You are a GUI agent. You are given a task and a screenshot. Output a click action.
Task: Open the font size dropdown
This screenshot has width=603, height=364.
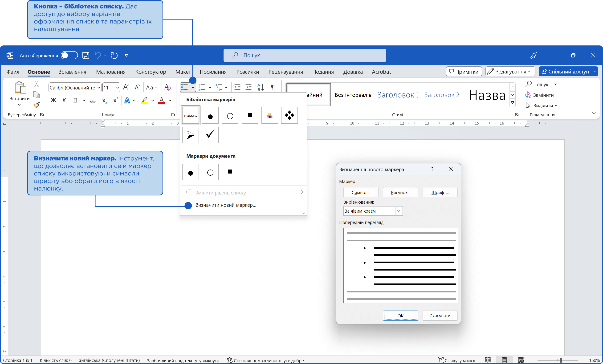point(118,88)
